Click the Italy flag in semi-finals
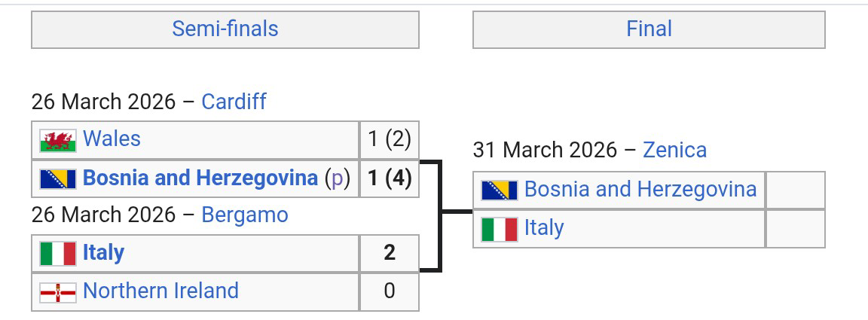This screenshot has height=320, width=868. tap(58, 253)
